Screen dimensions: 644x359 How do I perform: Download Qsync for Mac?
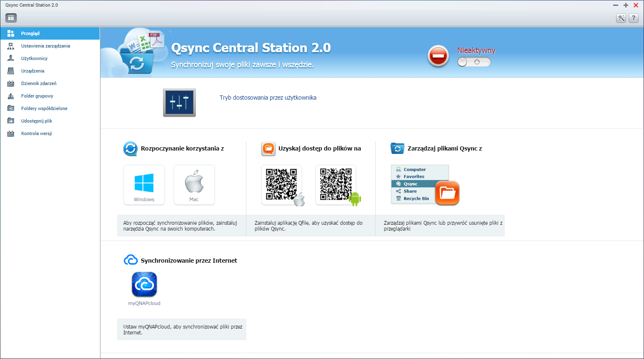pos(194,185)
